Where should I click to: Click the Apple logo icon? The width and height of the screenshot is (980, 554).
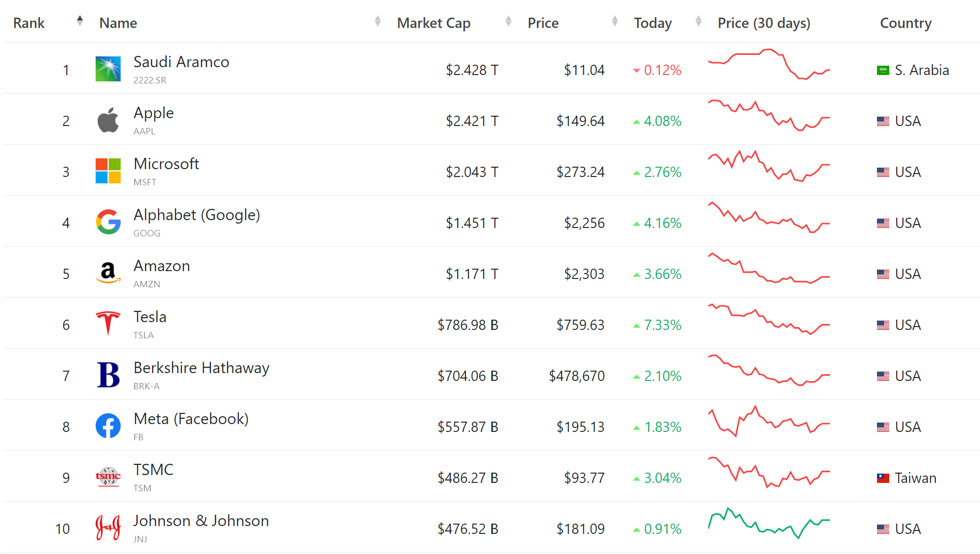[108, 120]
